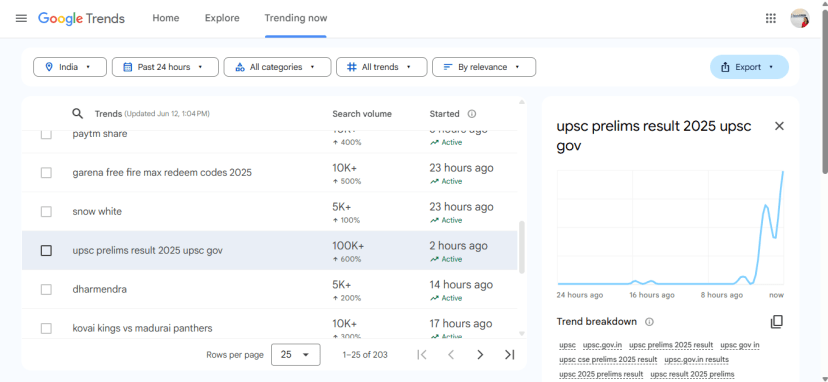The width and height of the screenshot is (828, 382).
Task: Select the Trending now tab
Action: [296, 18]
